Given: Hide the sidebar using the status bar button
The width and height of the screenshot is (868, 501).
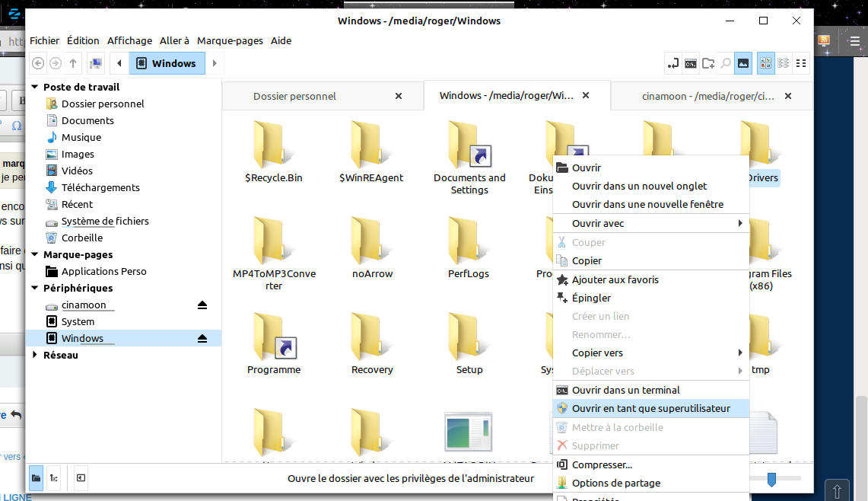Looking at the screenshot, I should pyautogui.click(x=81, y=478).
